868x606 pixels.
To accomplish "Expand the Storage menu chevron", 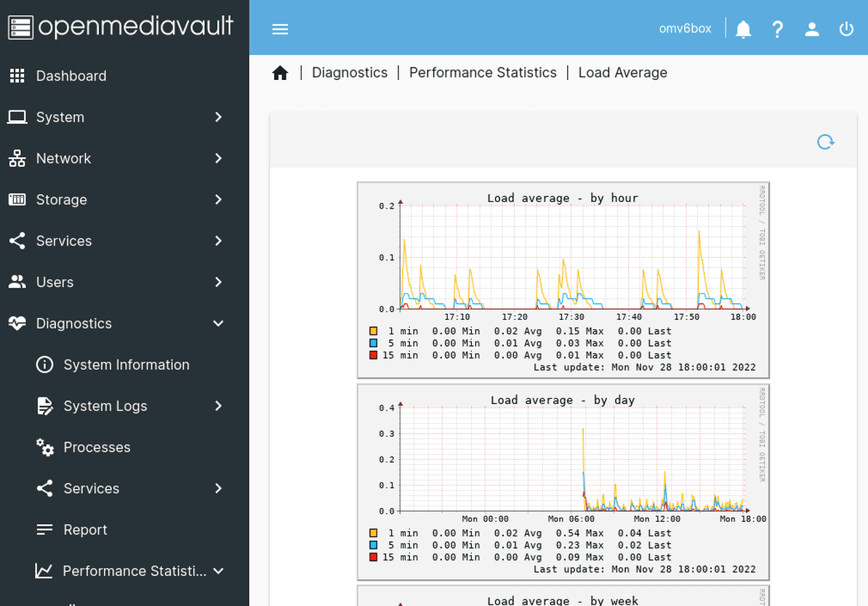I will pos(219,200).
